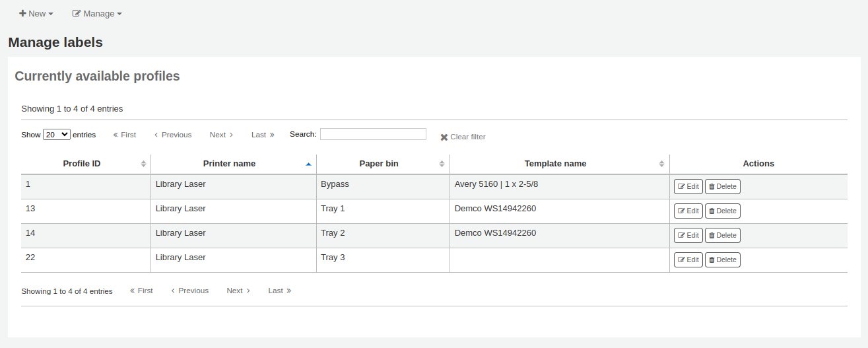Click the sort arrows on Paper bin column
The height and width of the screenshot is (348, 868).
[x=442, y=164]
